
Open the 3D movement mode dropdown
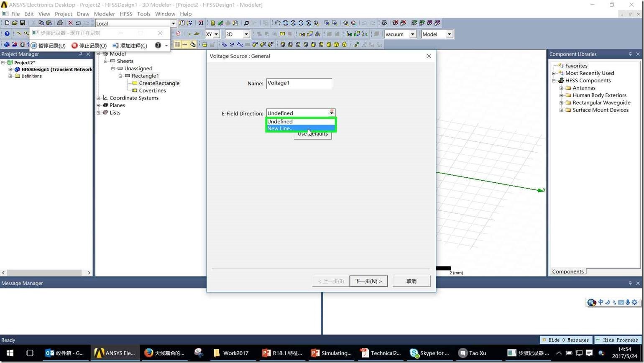[246, 34]
